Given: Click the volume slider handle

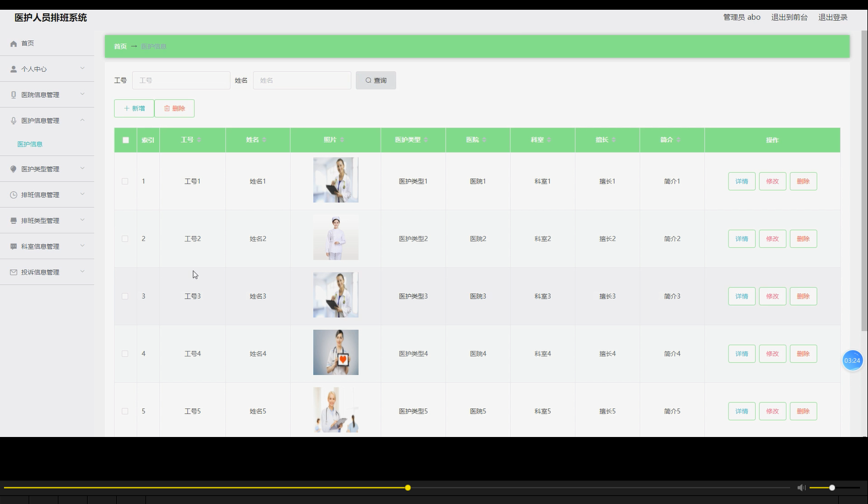Looking at the screenshot, I should (832, 488).
